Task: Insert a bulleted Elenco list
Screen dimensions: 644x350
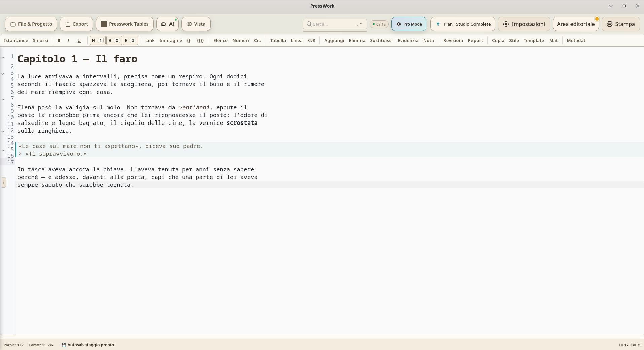Action: tap(220, 40)
